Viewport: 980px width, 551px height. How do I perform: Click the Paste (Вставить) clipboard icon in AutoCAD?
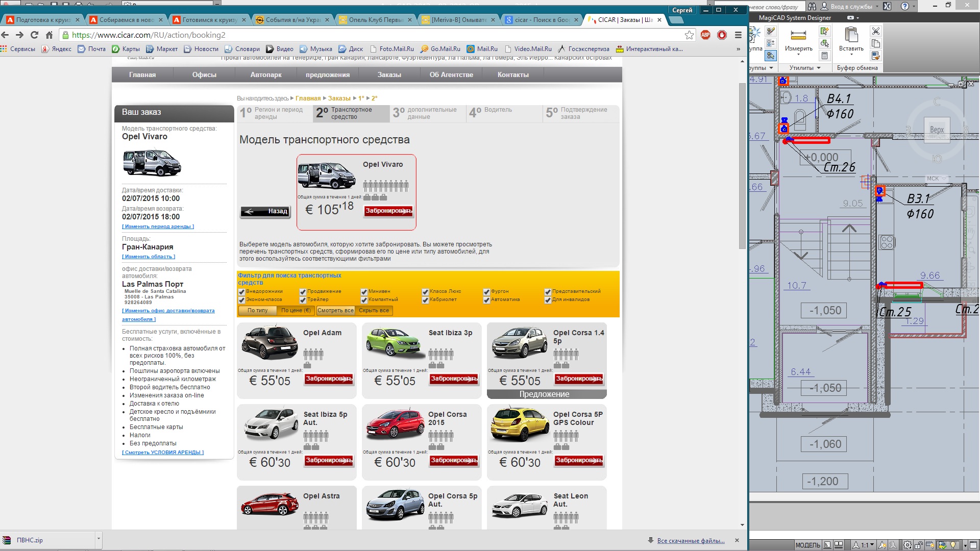pos(851,35)
